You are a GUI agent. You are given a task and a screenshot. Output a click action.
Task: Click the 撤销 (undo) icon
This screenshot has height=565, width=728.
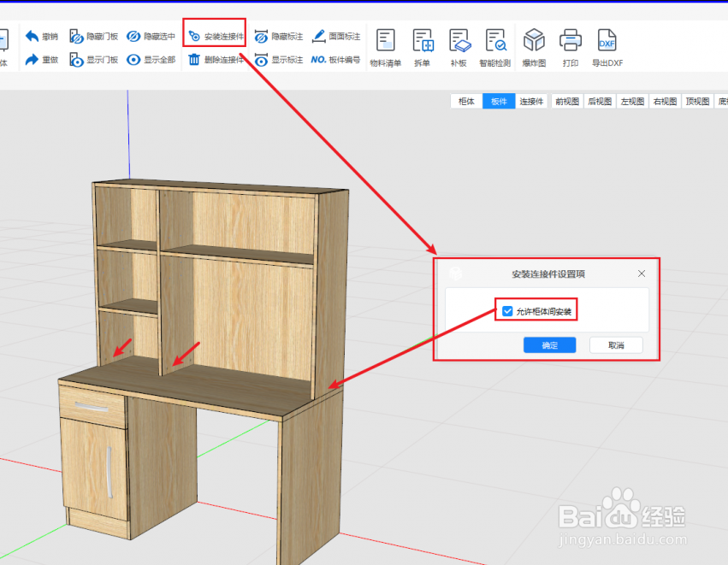(x=32, y=37)
